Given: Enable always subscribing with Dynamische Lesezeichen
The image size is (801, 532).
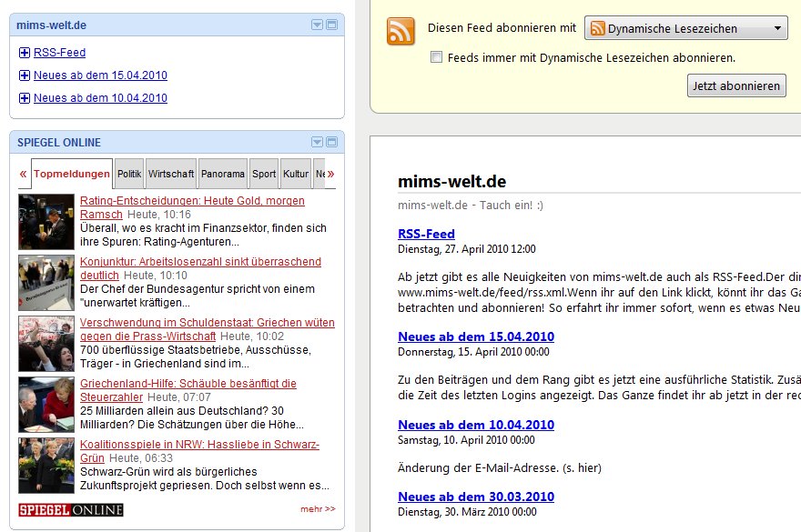Looking at the screenshot, I should (x=437, y=57).
